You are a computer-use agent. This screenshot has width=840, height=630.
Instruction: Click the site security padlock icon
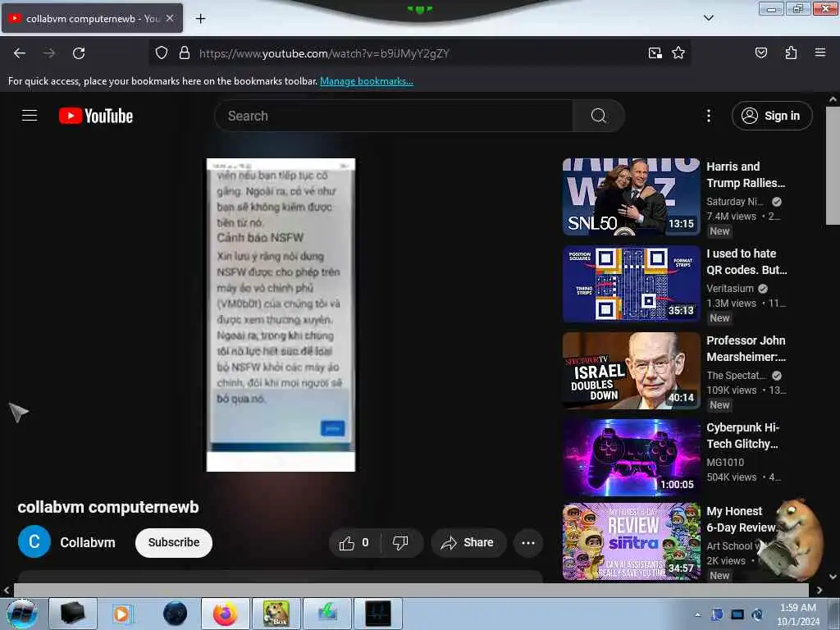click(x=185, y=53)
